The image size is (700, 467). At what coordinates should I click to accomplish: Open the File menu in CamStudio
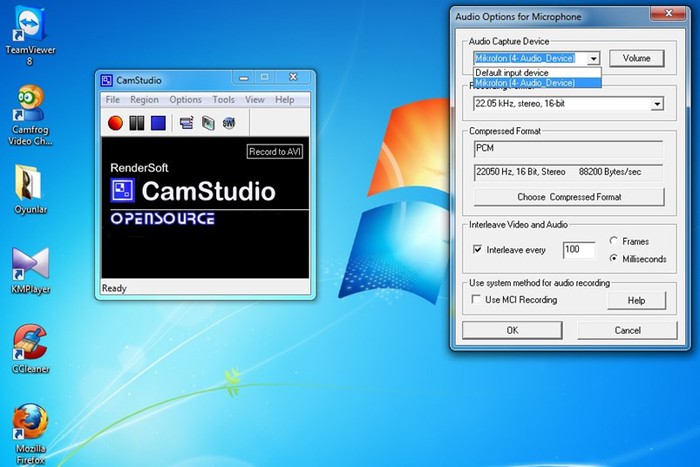point(112,100)
